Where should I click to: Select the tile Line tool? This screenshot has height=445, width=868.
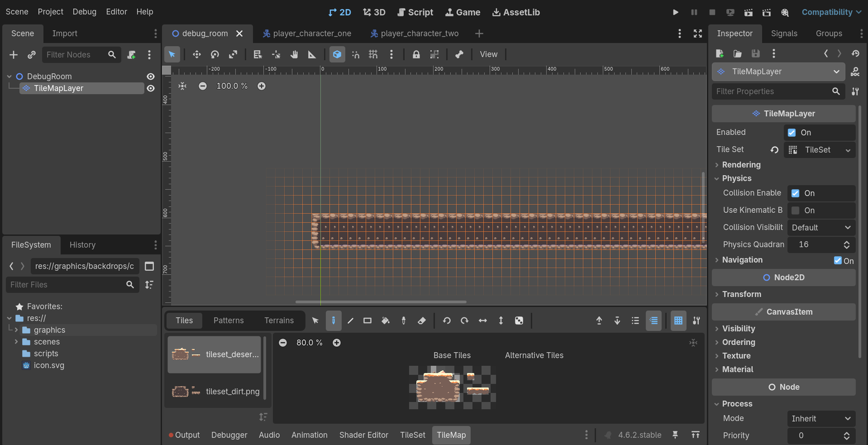point(350,321)
